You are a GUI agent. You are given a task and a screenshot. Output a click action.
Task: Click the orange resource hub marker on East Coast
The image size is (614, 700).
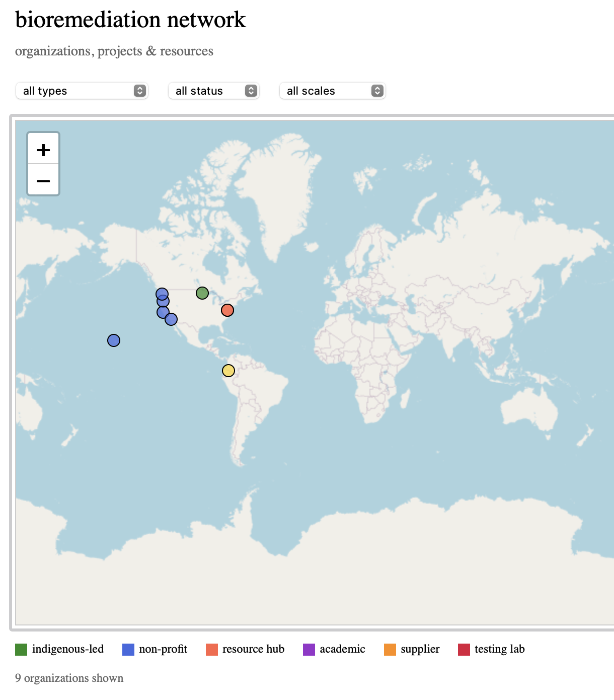click(227, 310)
